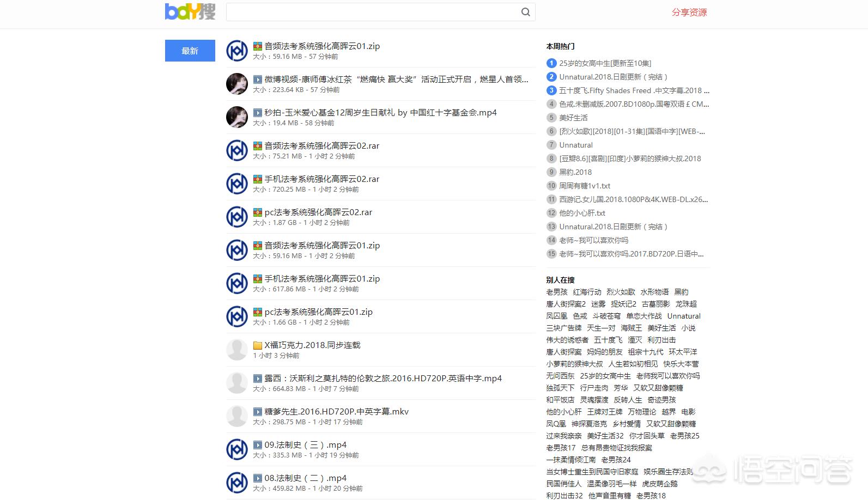Viewport: 868px width, 500px height.
Task: Click the search magnifier icon
Action: 525,12
